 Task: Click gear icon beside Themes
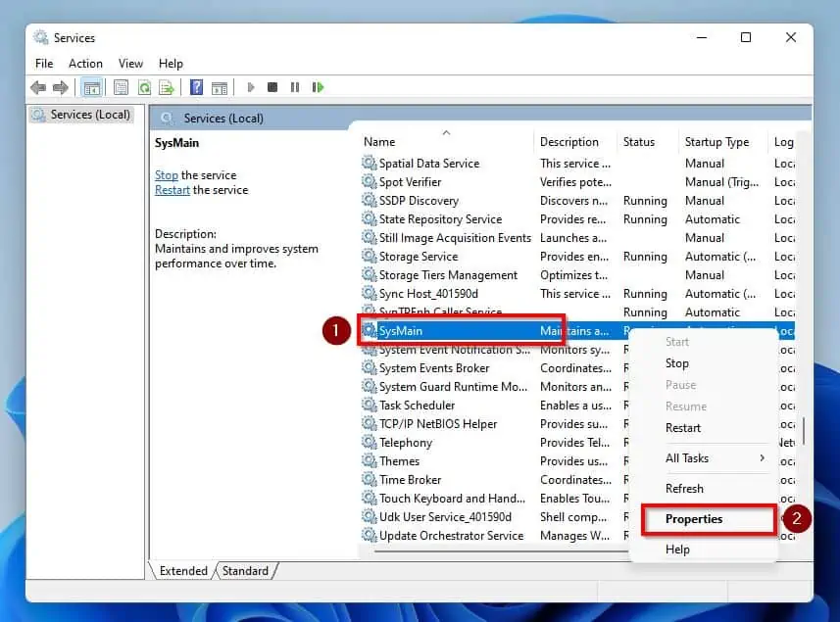369,460
